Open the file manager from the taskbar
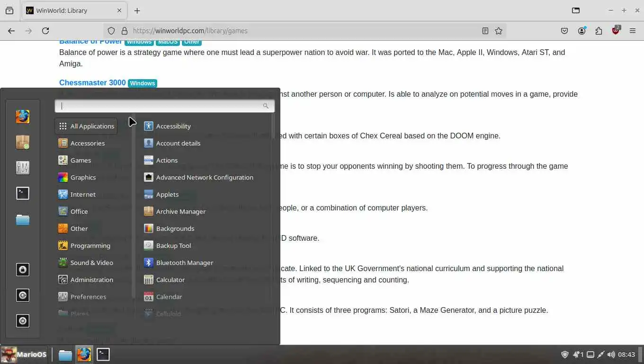 point(65,354)
